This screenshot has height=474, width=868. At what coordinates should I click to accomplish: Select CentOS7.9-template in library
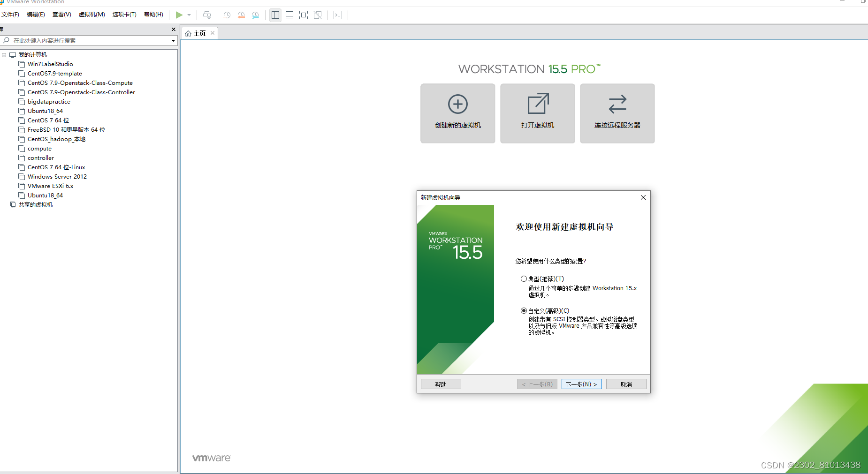(54, 74)
